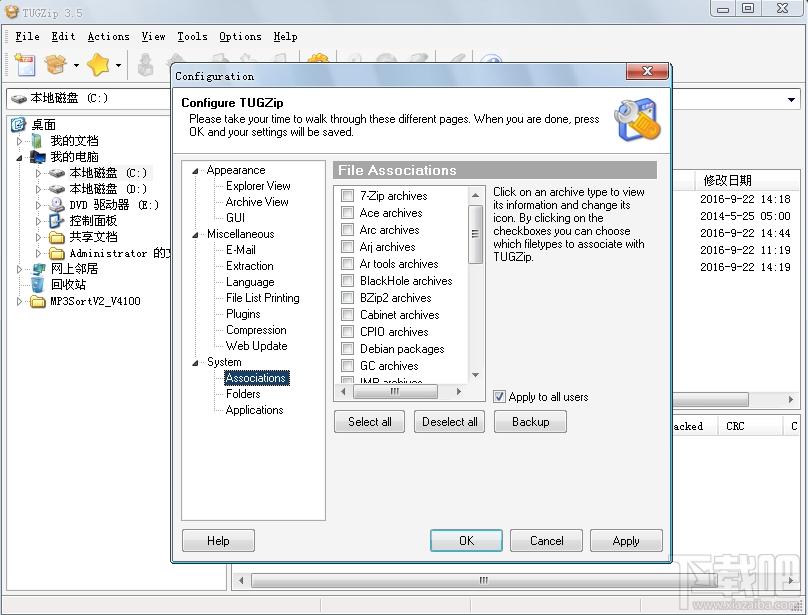Select the DVD drive (E:) icon
The image size is (808, 615).
57,205
